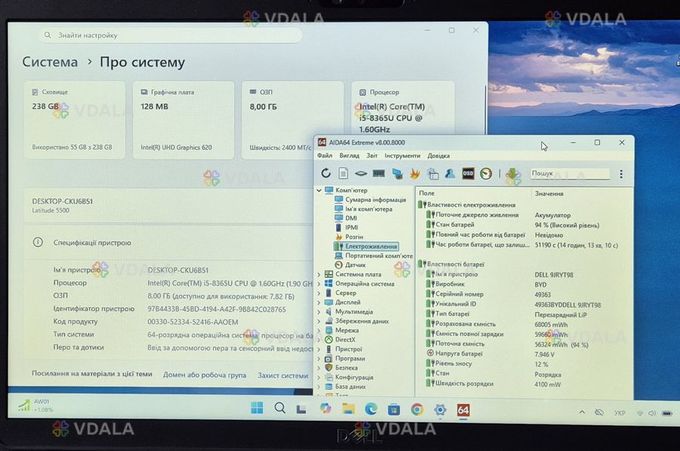Open the Домен або робоча група link
The height and width of the screenshot is (451, 680).
tap(204, 374)
